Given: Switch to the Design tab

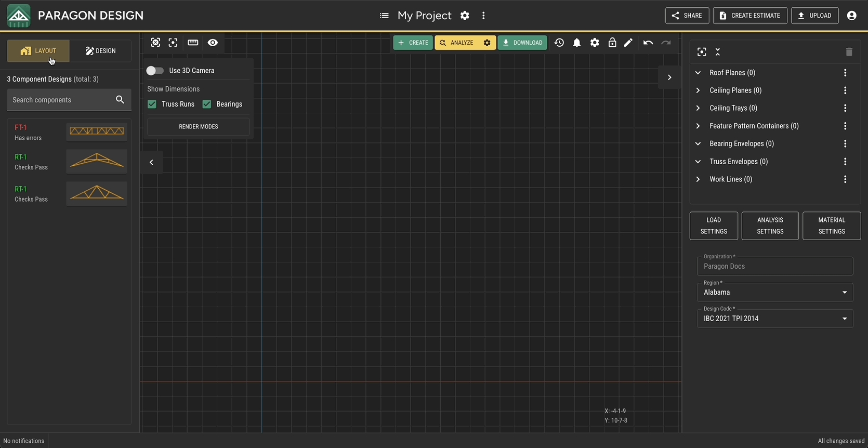Looking at the screenshot, I should click(101, 51).
